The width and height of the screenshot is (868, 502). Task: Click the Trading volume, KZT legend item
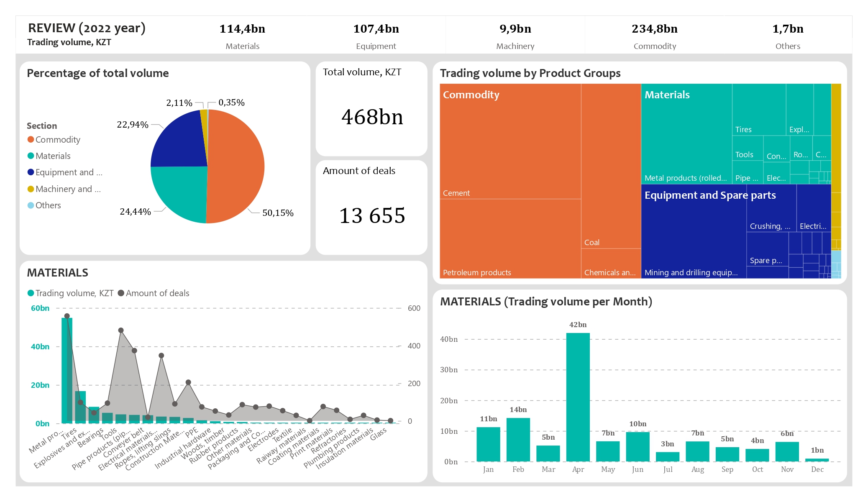pyautogui.click(x=70, y=293)
